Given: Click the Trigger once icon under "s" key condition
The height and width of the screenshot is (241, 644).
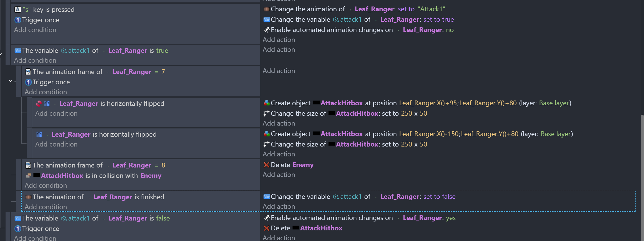Looking at the screenshot, I should coord(18,20).
